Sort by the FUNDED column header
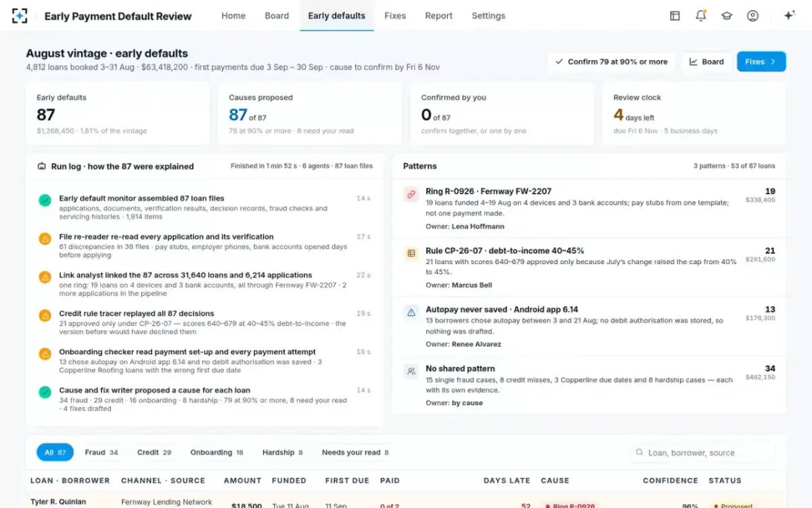812x508 pixels. 289,480
